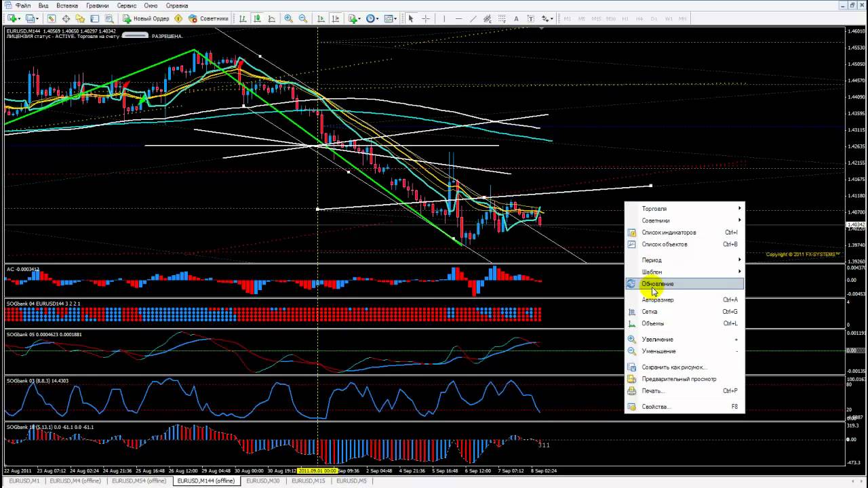This screenshot has width=868, height=488.
Task: Switch chart to candlesticks style
Action: [257, 19]
